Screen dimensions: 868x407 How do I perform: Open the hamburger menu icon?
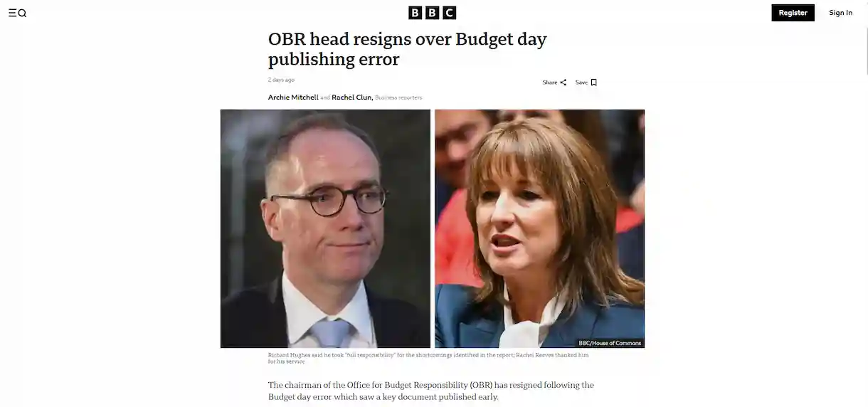tap(12, 13)
